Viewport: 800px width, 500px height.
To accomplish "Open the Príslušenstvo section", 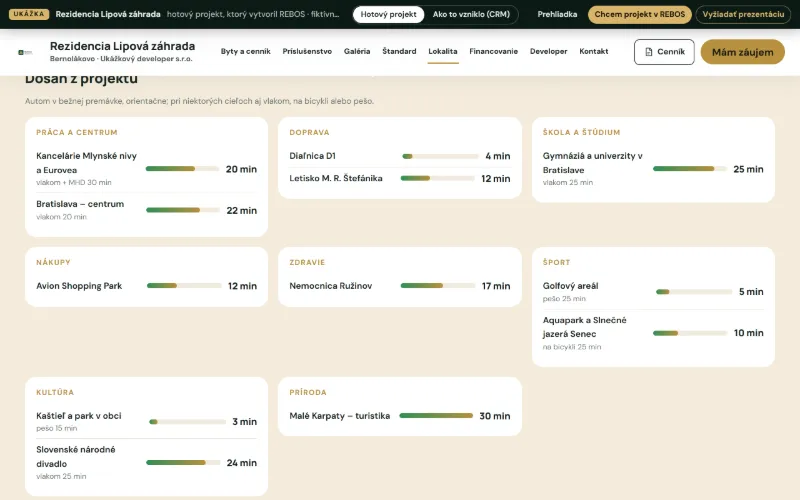I will [x=307, y=52].
